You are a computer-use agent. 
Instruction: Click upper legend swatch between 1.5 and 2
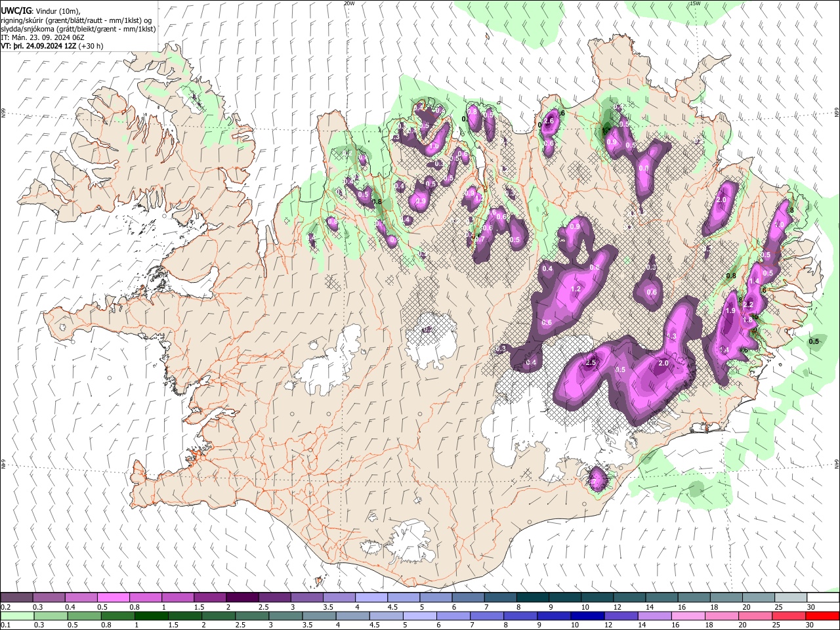(x=210, y=598)
